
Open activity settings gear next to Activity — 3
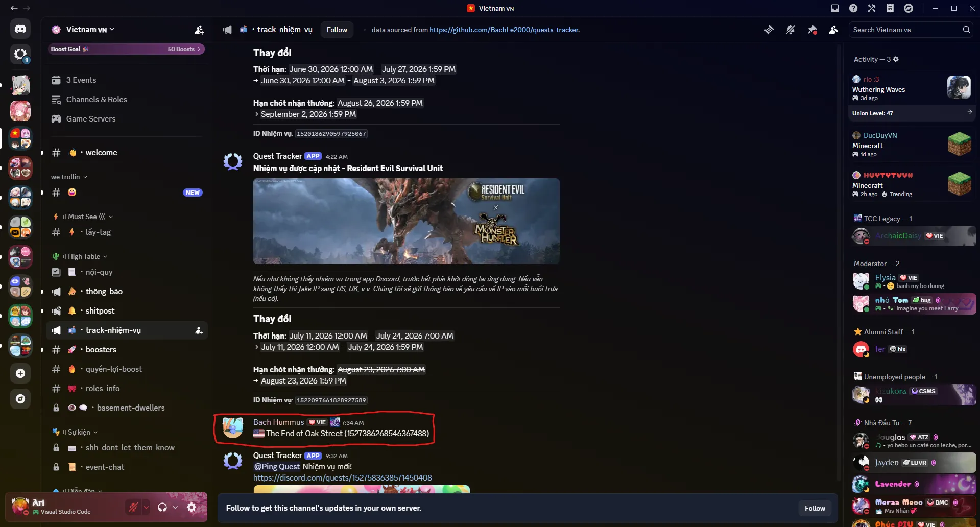click(x=896, y=59)
